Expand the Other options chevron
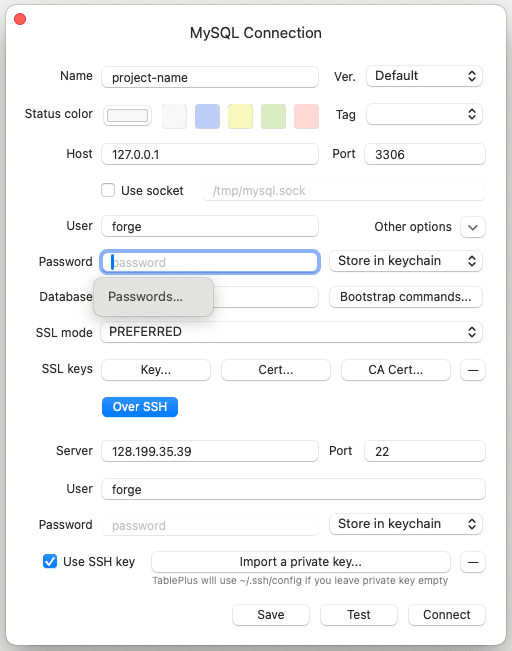The image size is (512, 651). point(473,227)
